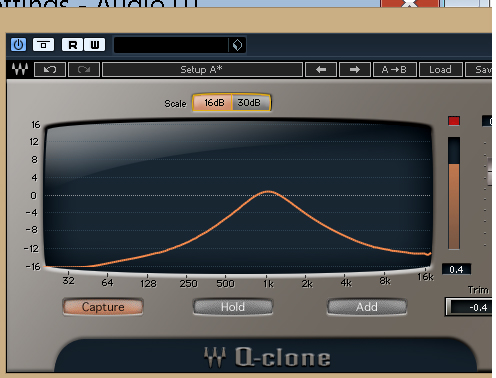Click the Capture button
Viewport: 496px width, 378px height.
tap(103, 307)
